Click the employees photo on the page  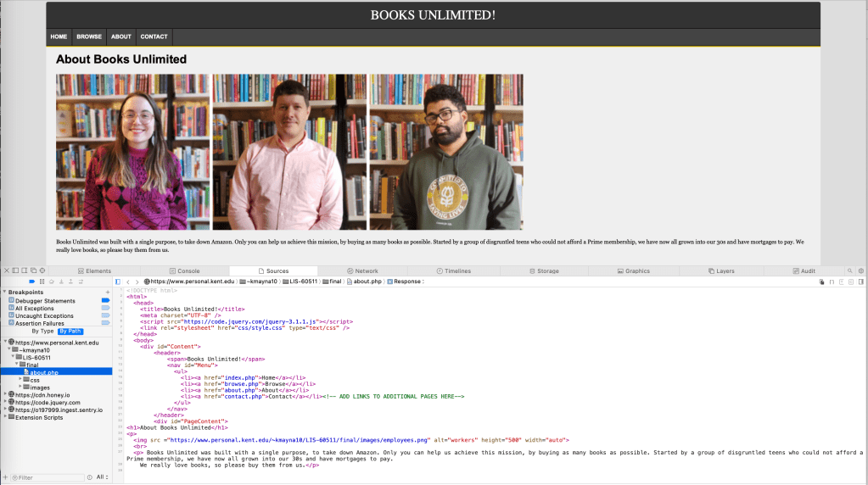click(x=289, y=152)
